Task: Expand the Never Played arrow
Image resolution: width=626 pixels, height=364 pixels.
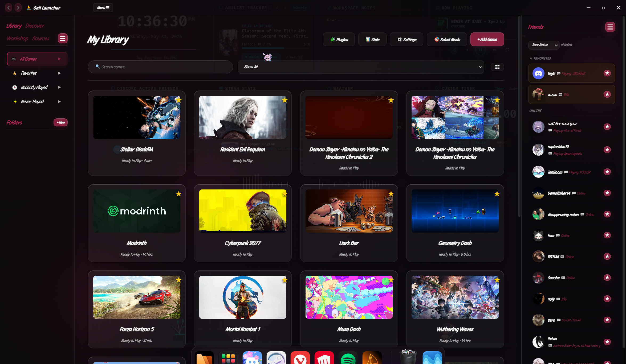Action: coord(59,102)
